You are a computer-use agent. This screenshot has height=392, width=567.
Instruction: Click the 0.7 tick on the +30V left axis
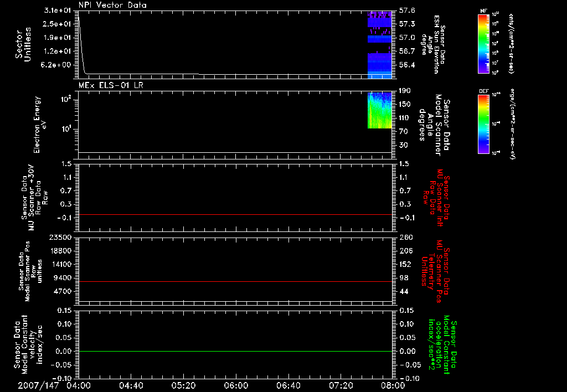(x=67, y=190)
